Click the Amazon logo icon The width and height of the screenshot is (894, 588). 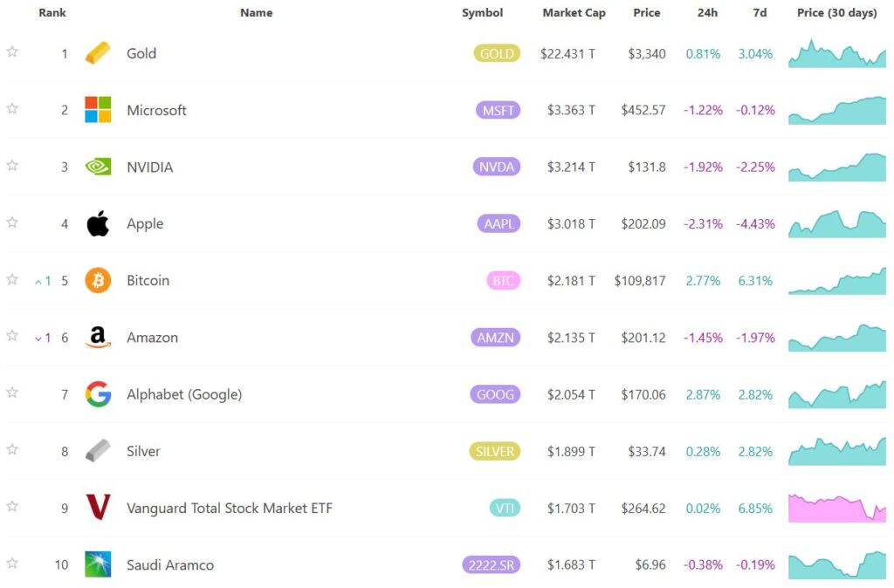coord(98,338)
